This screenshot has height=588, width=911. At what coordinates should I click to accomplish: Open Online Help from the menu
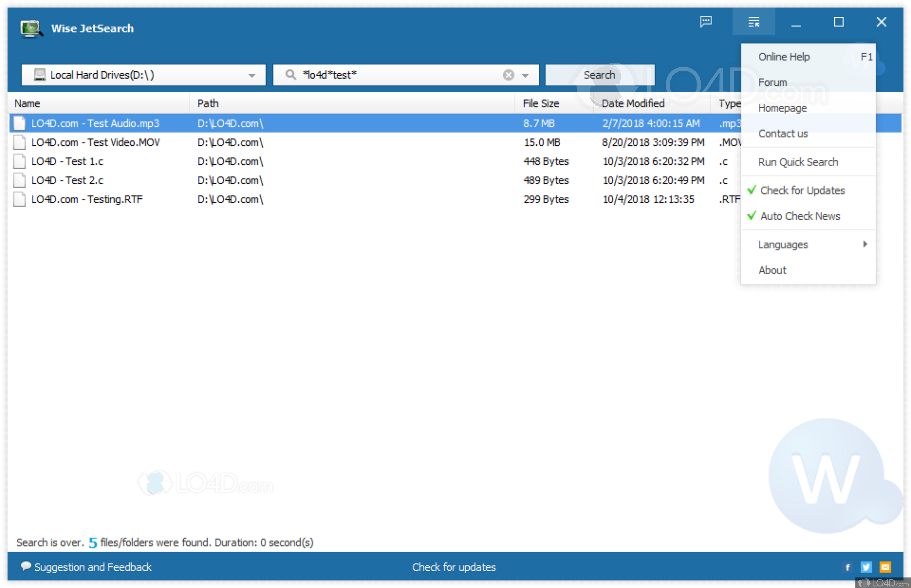(784, 57)
